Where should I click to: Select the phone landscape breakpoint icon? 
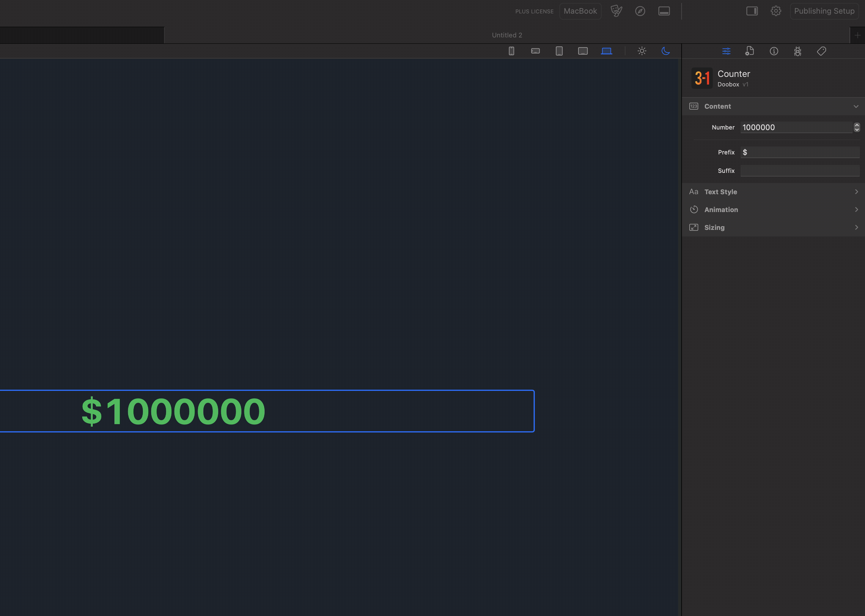click(535, 51)
